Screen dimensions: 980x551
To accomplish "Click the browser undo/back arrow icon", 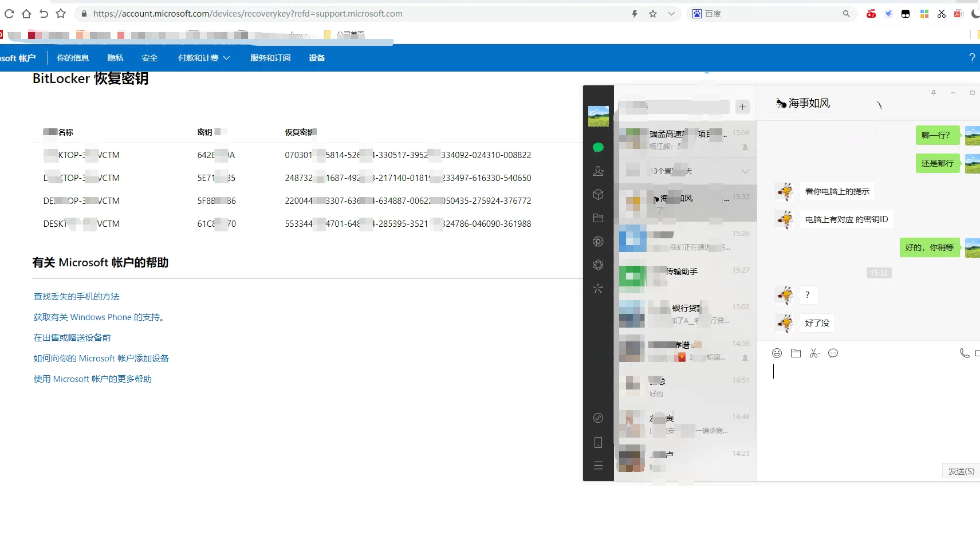I will click(44, 14).
